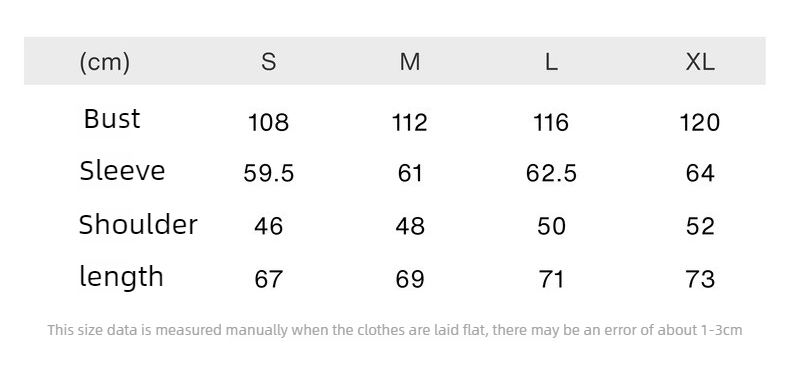
Task: Select the L size column header
Action: pyautogui.click(x=551, y=62)
